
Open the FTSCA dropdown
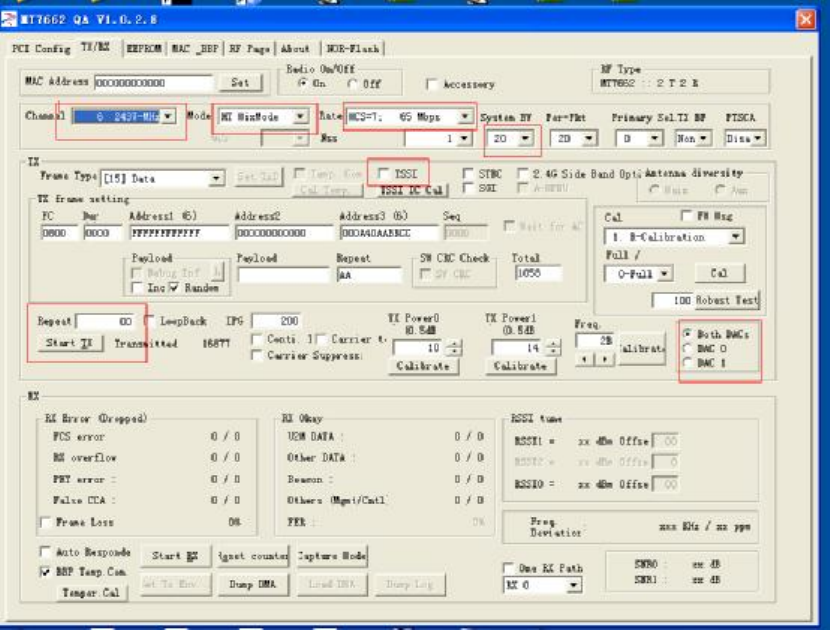758,139
